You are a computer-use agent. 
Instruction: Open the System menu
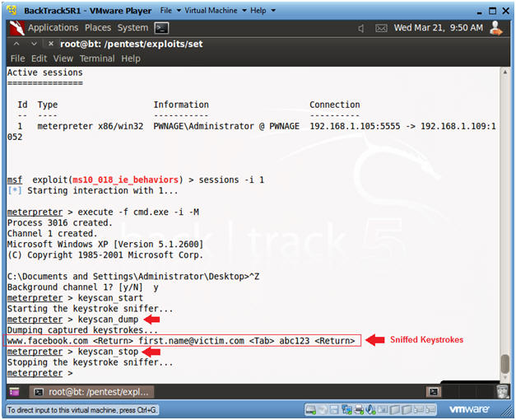[132, 28]
